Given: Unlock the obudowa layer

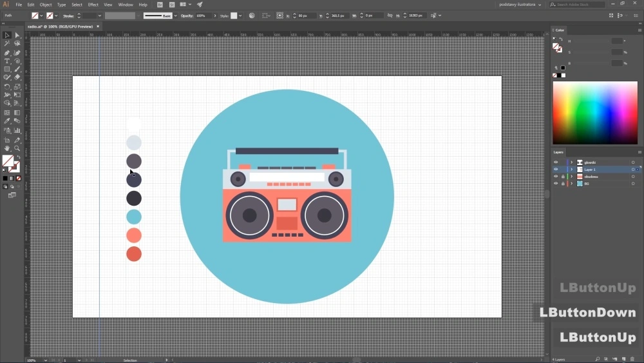Looking at the screenshot, I should click(x=563, y=177).
